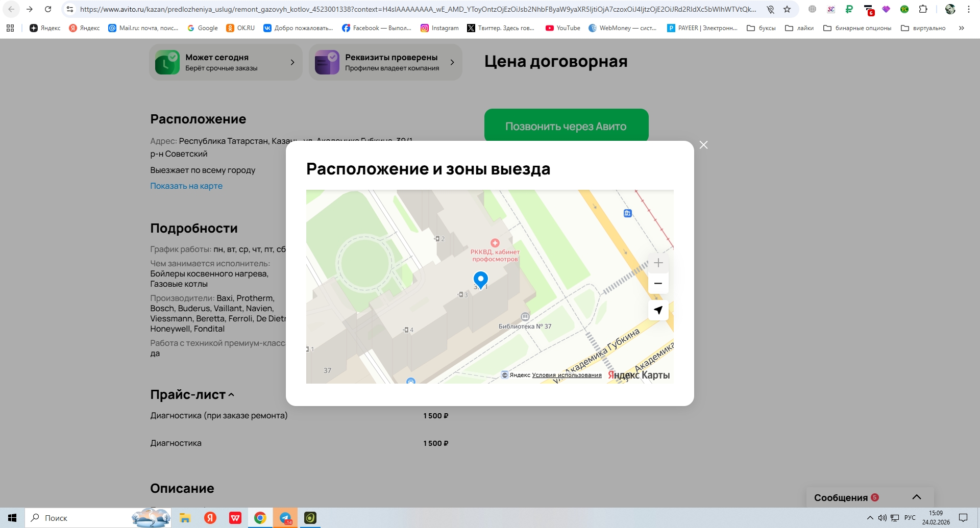Zoom out on the Yandex map
The image size is (980, 528).
click(x=658, y=284)
